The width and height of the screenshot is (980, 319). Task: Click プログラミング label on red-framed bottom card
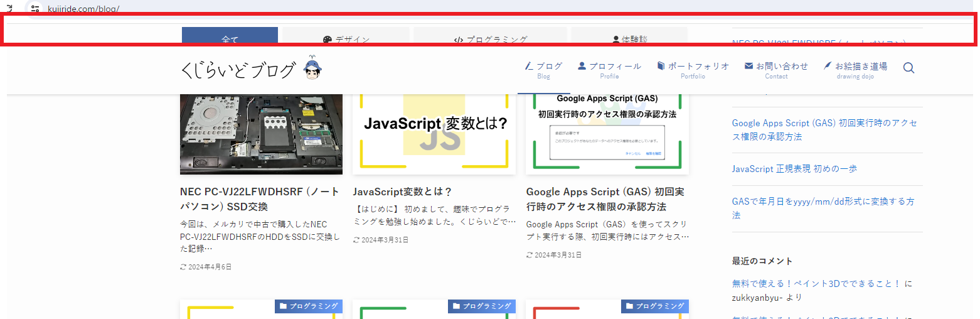coord(655,306)
